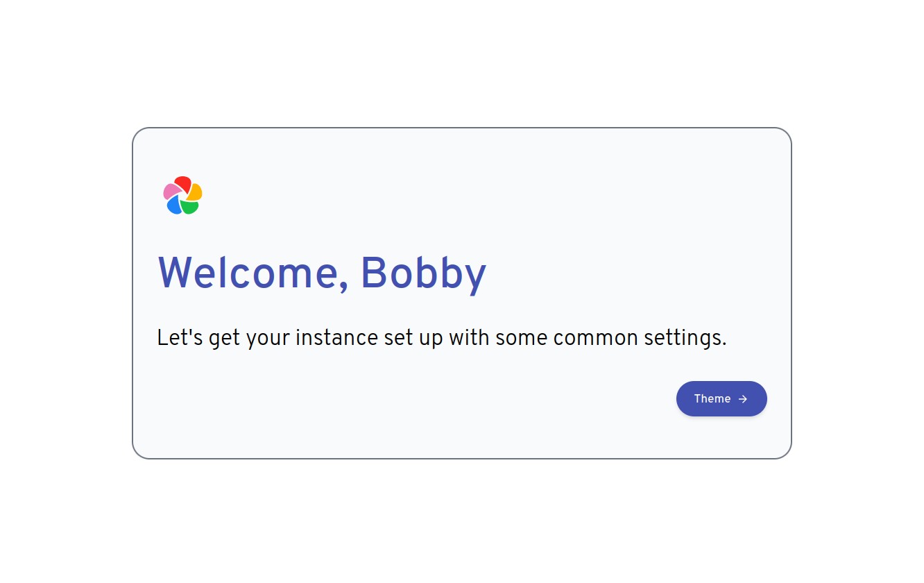Click the pink petal of the logo
This screenshot has height=583, width=924.
pyautogui.click(x=171, y=191)
